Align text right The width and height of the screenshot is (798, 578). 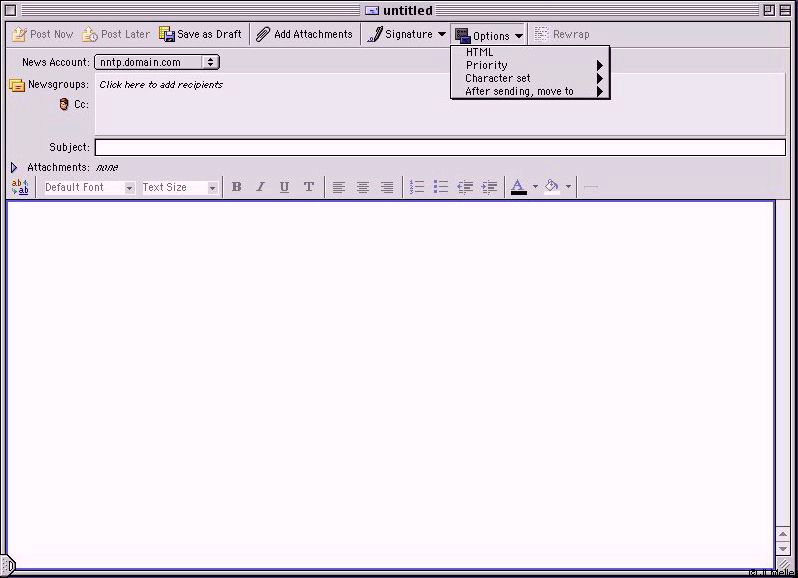pyautogui.click(x=387, y=187)
